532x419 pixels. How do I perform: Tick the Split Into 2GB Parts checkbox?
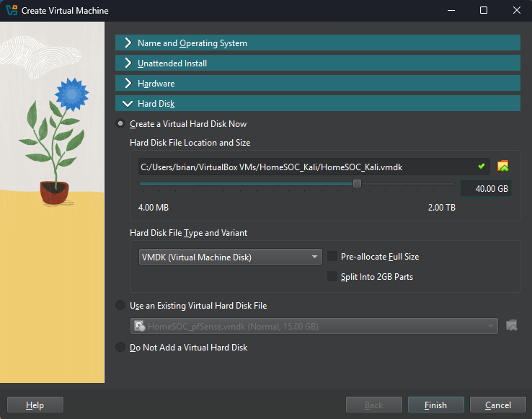[332, 277]
